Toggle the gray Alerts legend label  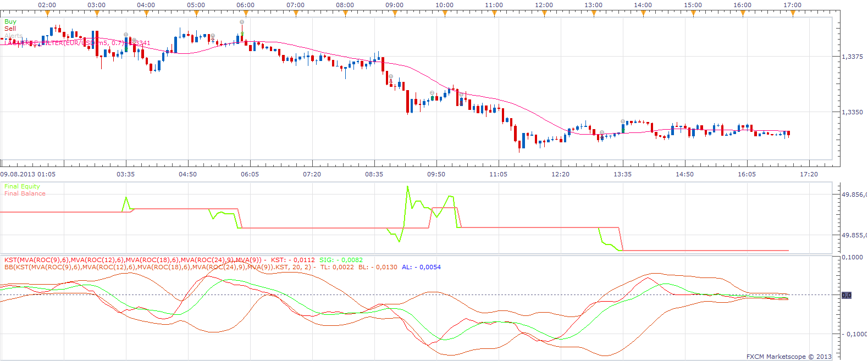14,36
